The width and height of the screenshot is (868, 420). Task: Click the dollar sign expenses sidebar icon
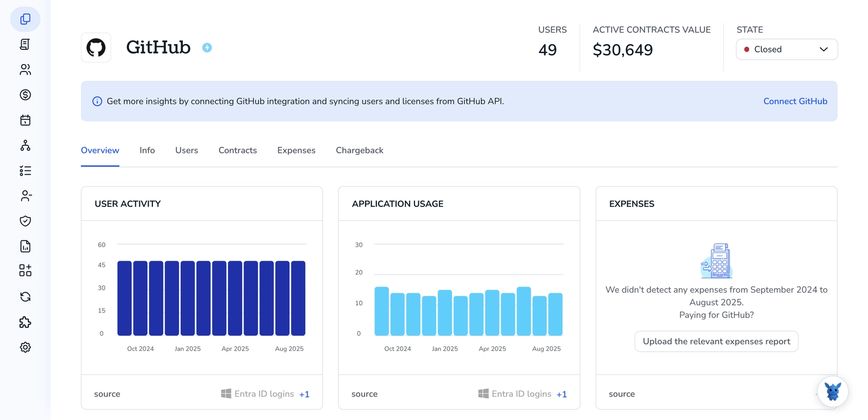[25, 95]
